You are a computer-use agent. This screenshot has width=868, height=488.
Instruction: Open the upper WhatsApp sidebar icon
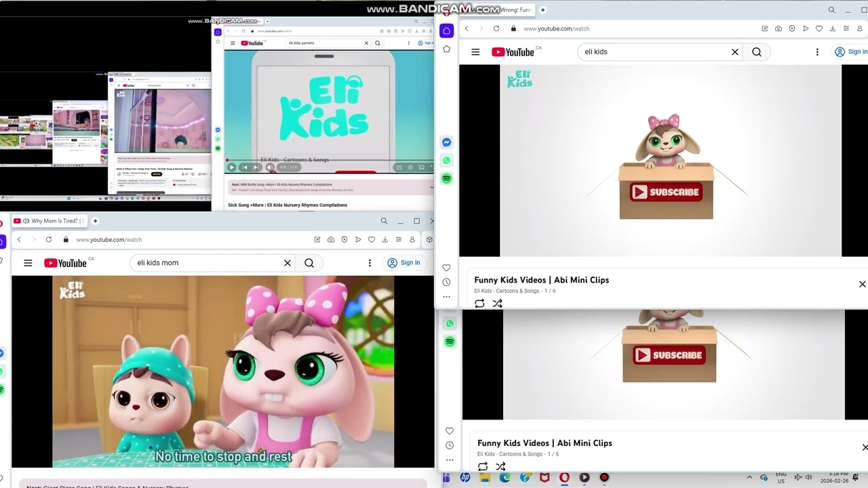click(446, 161)
